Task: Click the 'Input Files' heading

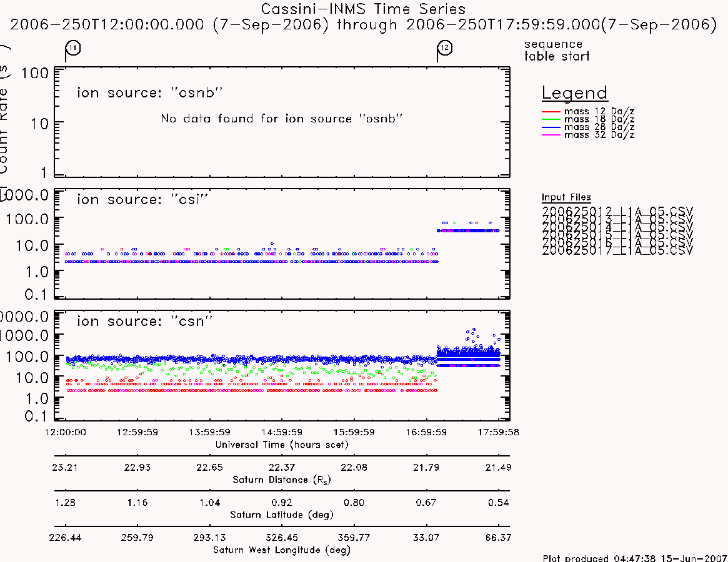Action: 566,197
